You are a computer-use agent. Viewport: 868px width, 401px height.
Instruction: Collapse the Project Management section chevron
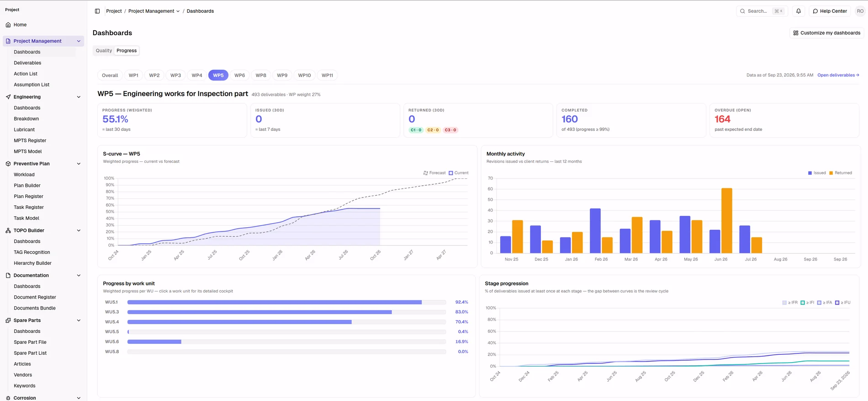[79, 41]
